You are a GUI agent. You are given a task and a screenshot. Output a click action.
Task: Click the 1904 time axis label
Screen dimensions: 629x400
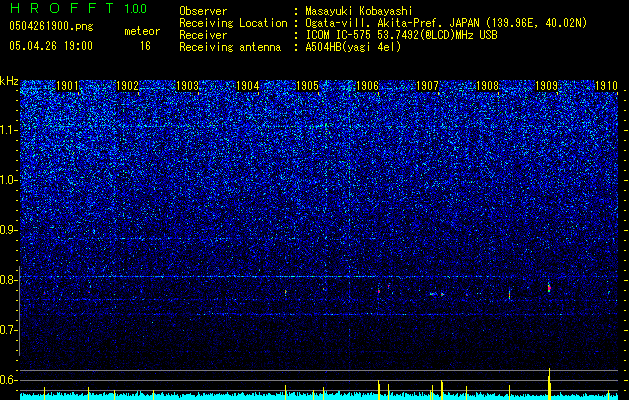coord(248,86)
